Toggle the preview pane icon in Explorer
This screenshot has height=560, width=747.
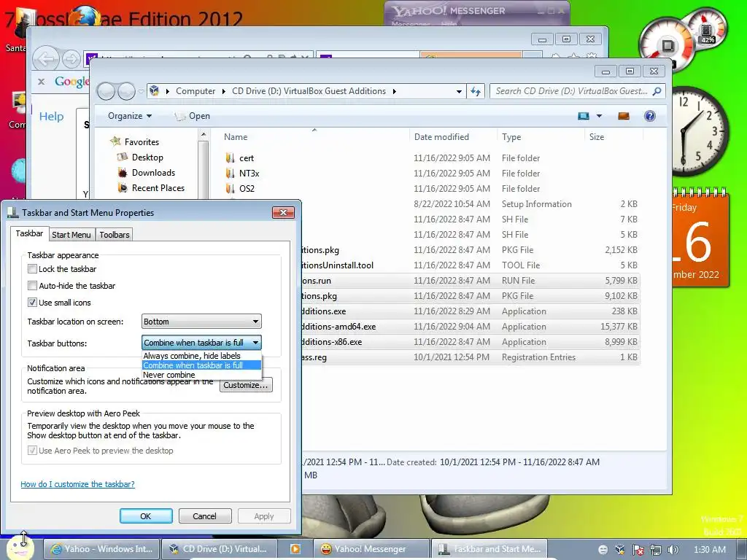624,116
